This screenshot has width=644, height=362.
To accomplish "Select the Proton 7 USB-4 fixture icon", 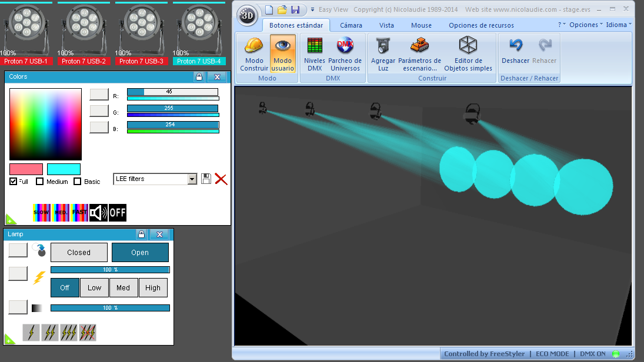I will point(199,33).
